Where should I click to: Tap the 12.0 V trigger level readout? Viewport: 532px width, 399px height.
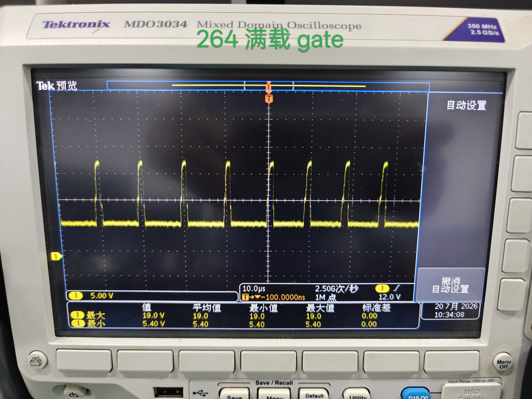pyautogui.click(x=390, y=297)
